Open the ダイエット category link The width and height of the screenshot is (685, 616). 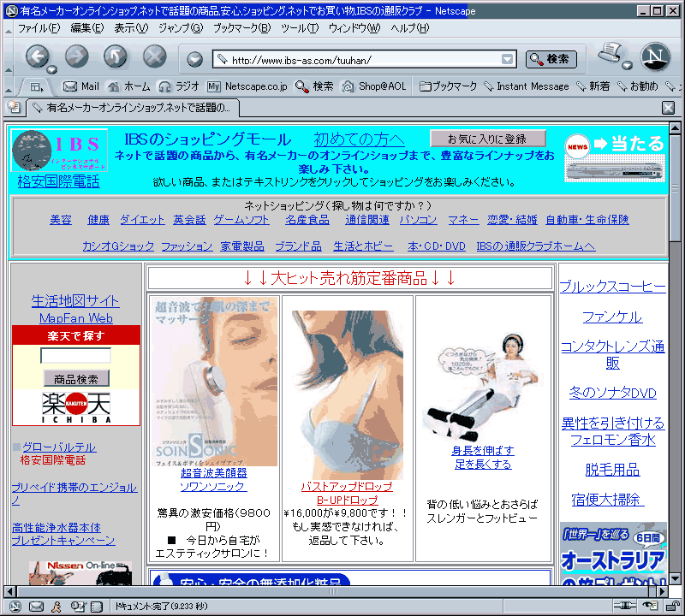[x=142, y=220]
